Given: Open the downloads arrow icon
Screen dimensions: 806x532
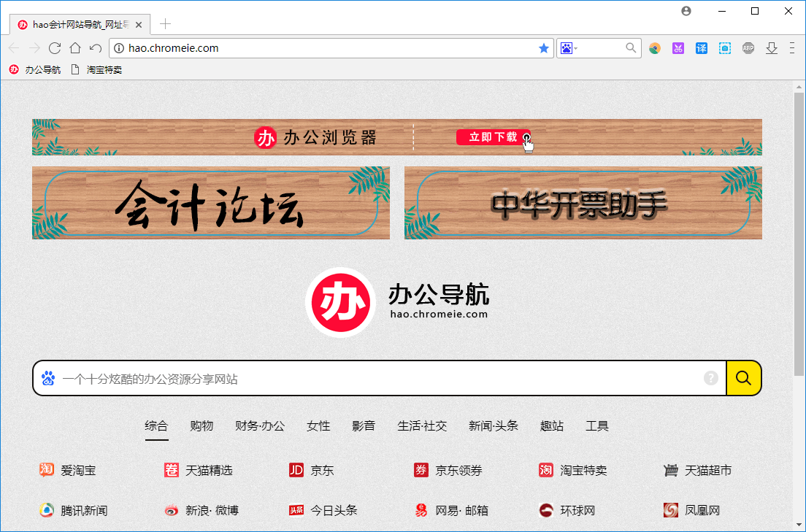Looking at the screenshot, I should [x=772, y=48].
